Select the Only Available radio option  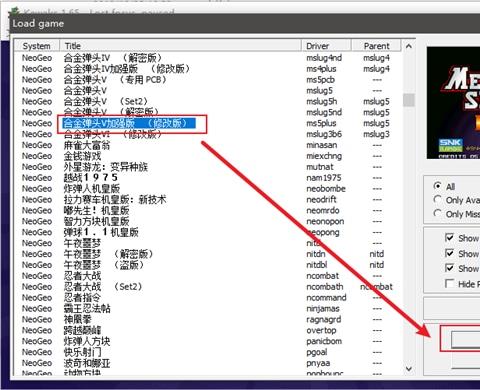coord(437,200)
